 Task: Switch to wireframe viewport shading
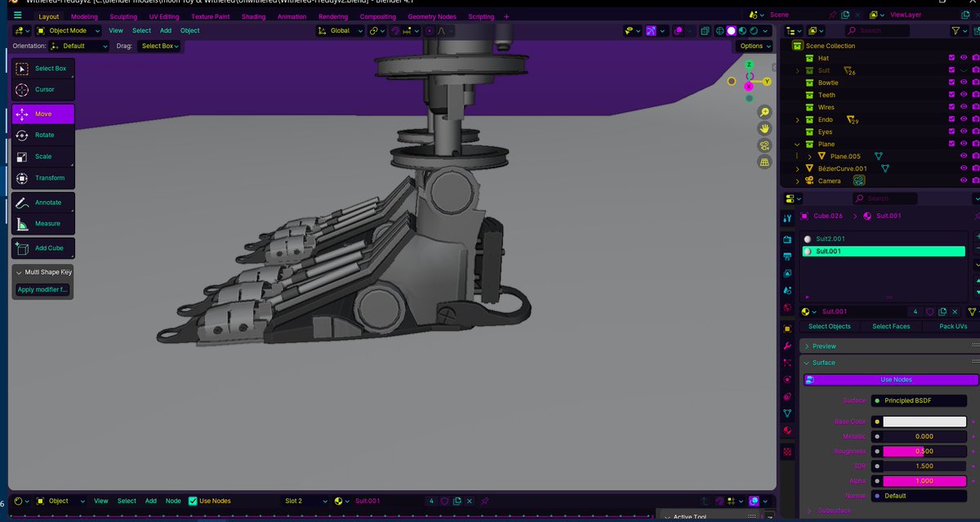click(x=719, y=31)
